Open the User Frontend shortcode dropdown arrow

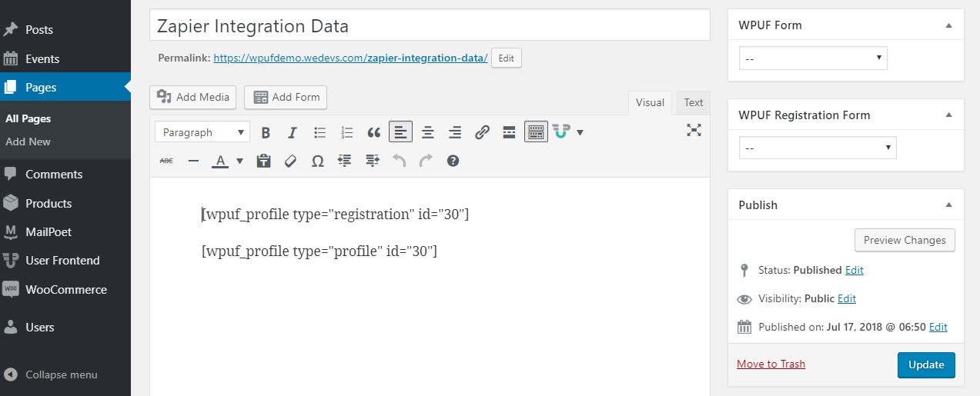click(580, 132)
